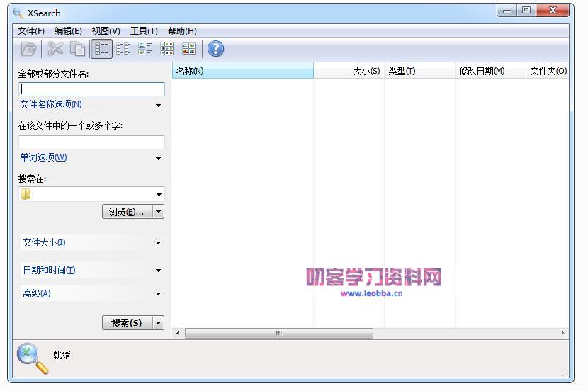Expand the 日期和时间(T) options

92,270
